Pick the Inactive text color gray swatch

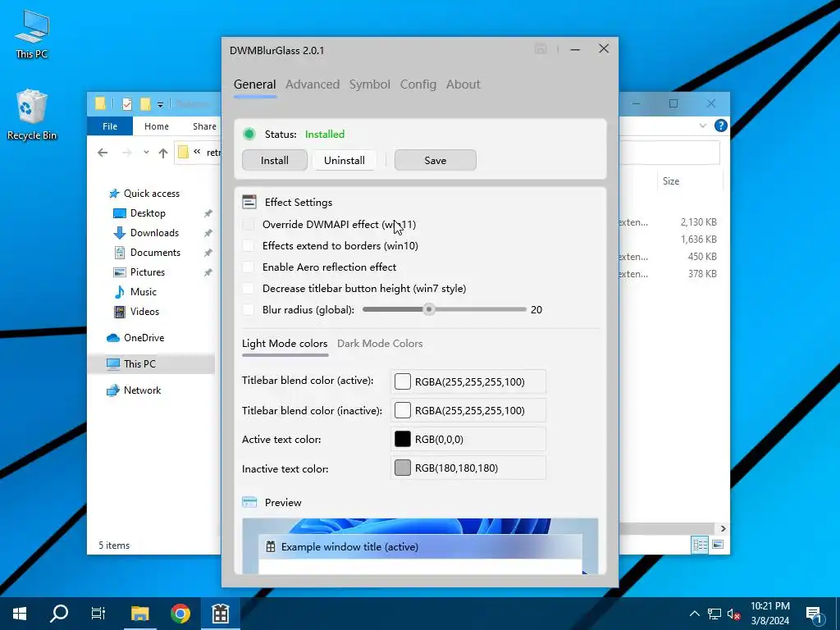402,468
